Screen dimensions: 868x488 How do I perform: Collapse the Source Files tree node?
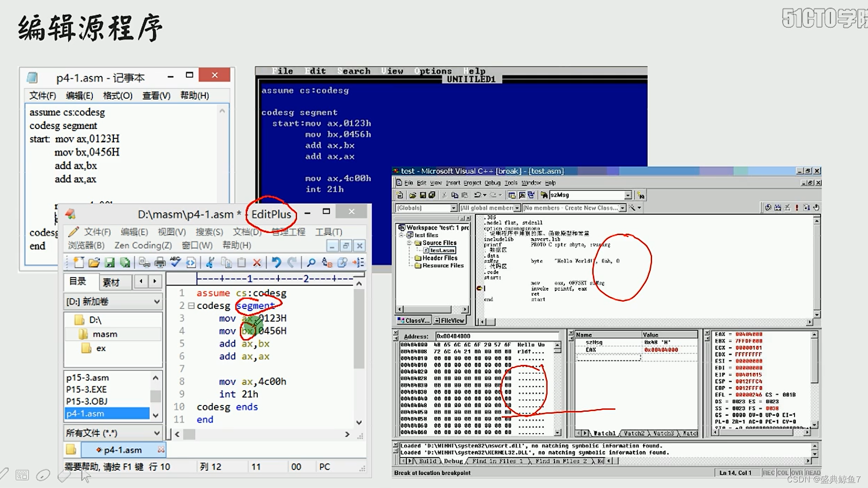pyautogui.click(x=409, y=243)
